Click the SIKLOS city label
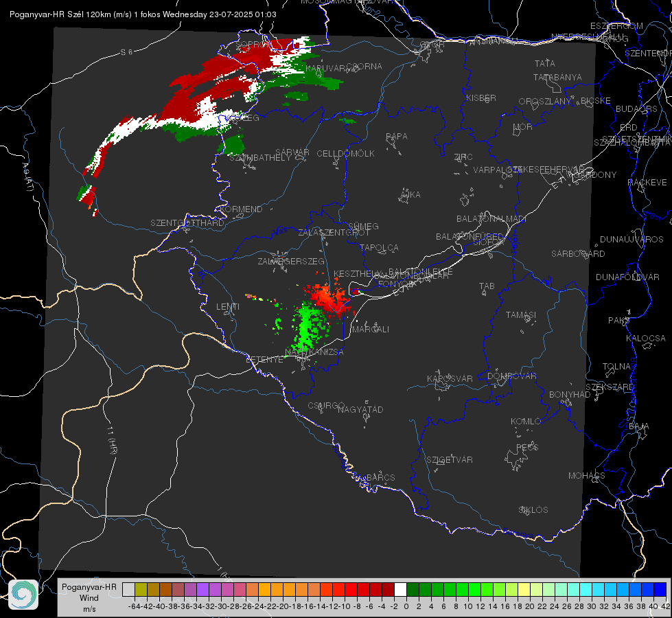 pos(533,510)
